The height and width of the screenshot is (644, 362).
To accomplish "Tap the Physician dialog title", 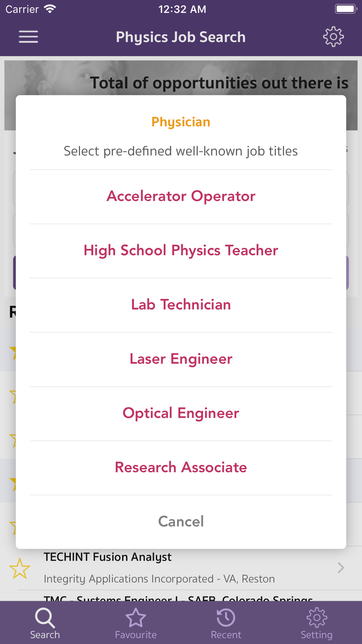I will [x=181, y=122].
